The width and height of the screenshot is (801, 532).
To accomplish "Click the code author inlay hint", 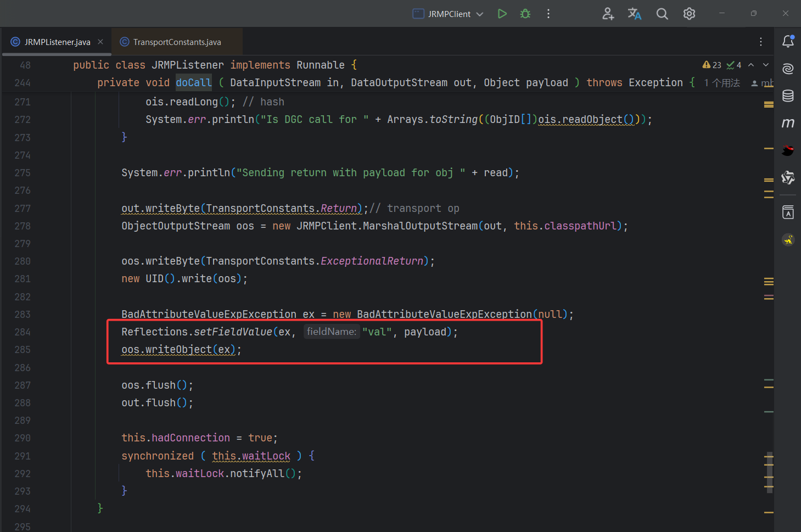I will (x=763, y=83).
